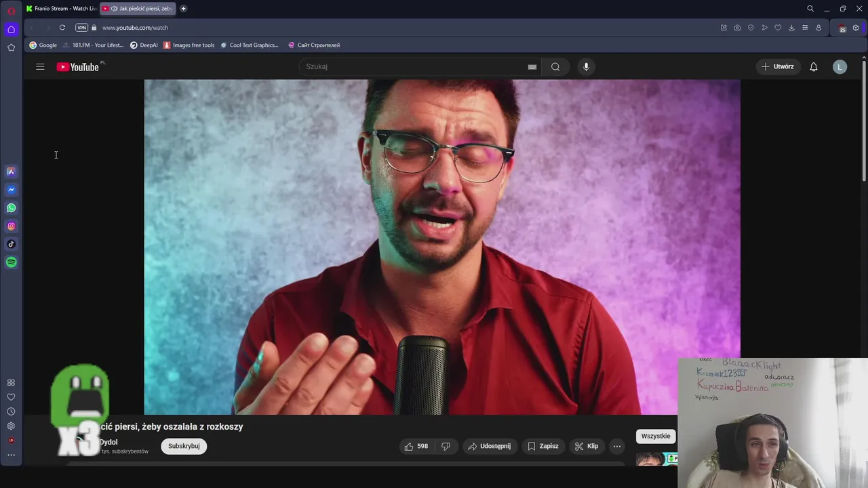Open Speed Dial grid in sidebar
Viewport: 868px width, 488px height.
coord(11,383)
